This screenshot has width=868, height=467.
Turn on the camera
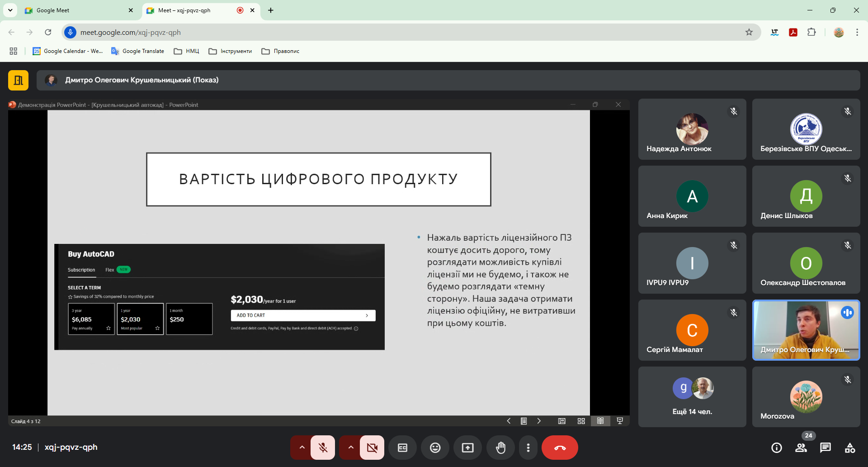[372, 448]
